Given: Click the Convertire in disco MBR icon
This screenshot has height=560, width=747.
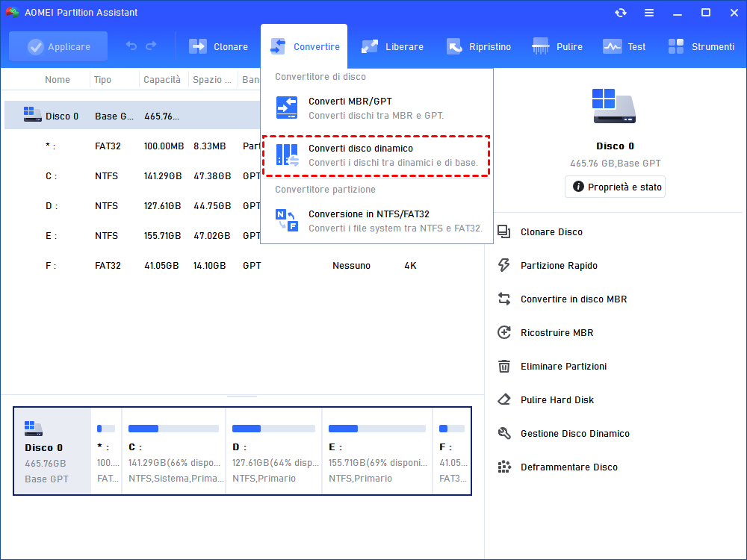Looking at the screenshot, I should click(x=504, y=299).
